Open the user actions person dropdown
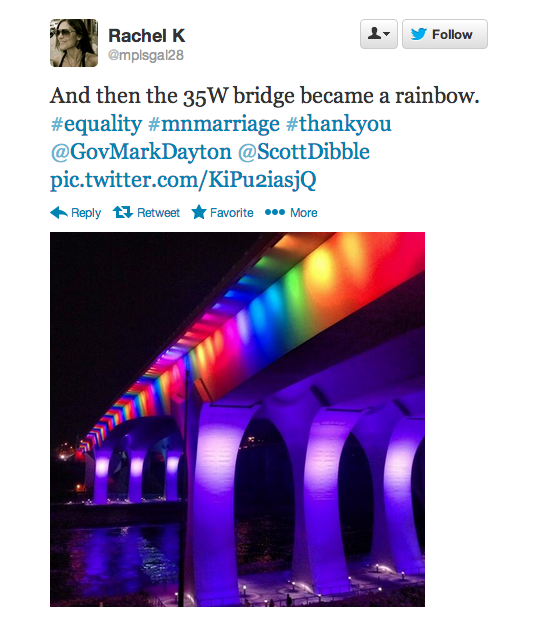537x625 pixels. [x=379, y=34]
